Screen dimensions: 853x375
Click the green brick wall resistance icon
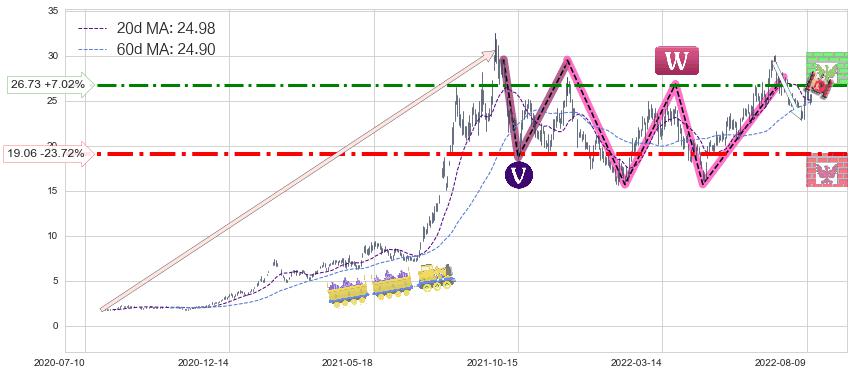pos(826,69)
